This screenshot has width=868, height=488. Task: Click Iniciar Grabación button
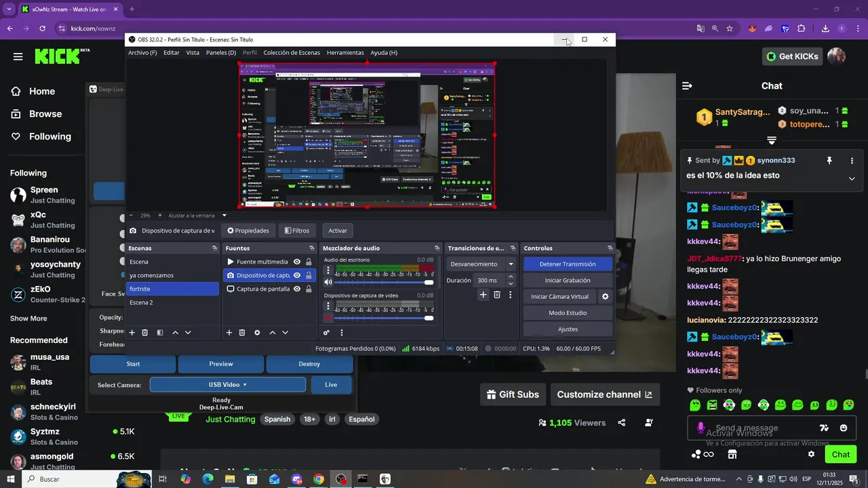[568, 280]
